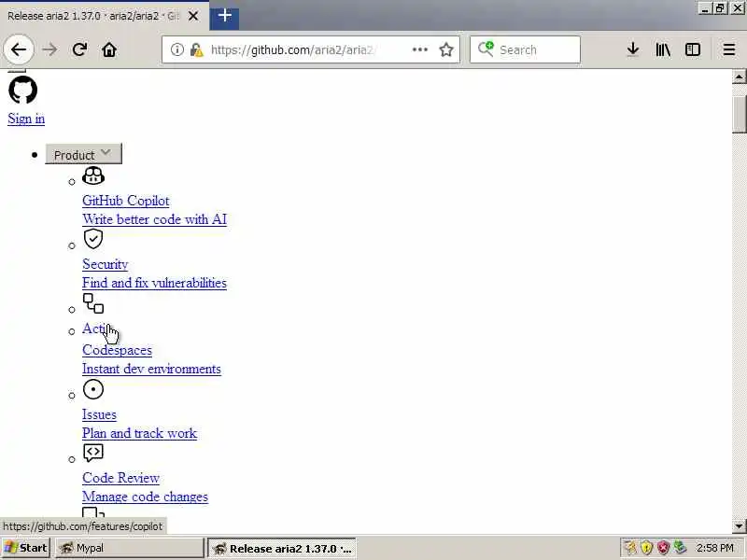The width and height of the screenshot is (747, 560).
Task: Click the scrollbar up arrow
Action: click(739, 77)
